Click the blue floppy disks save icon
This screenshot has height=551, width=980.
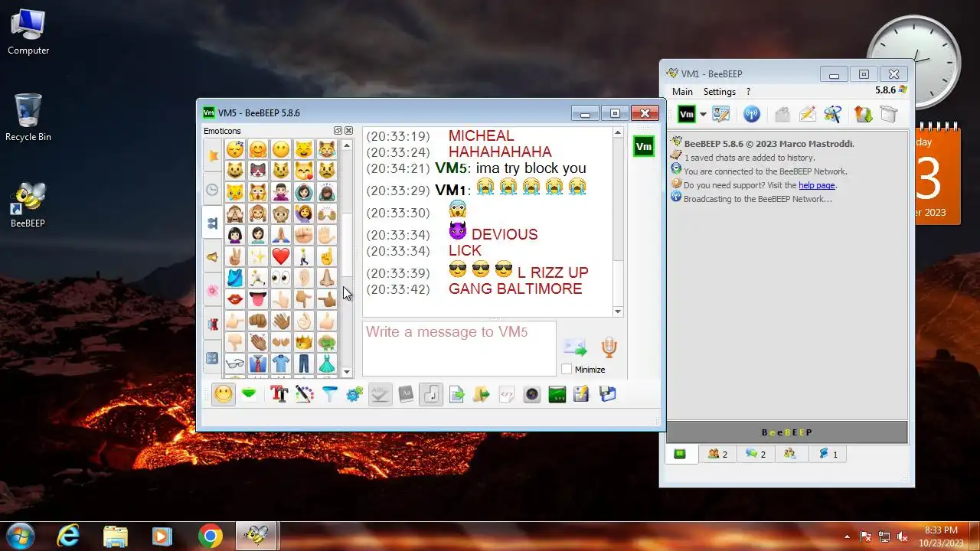click(608, 394)
